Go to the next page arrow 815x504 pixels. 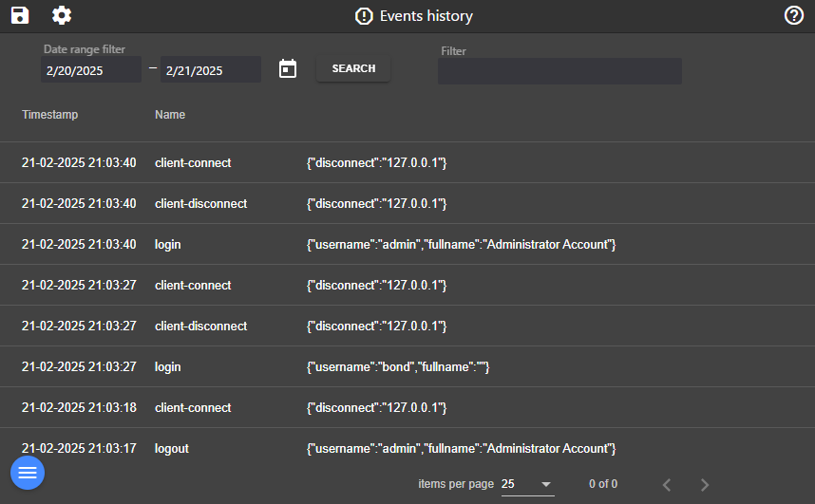(704, 484)
